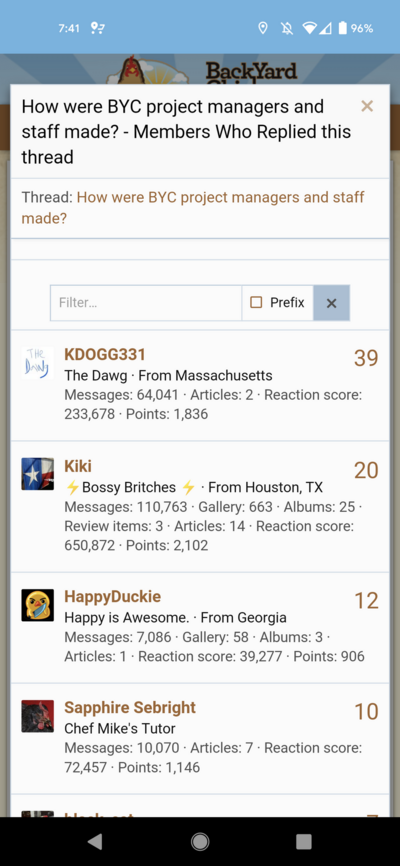Enable the Prefix checkbox

point(256,303)
